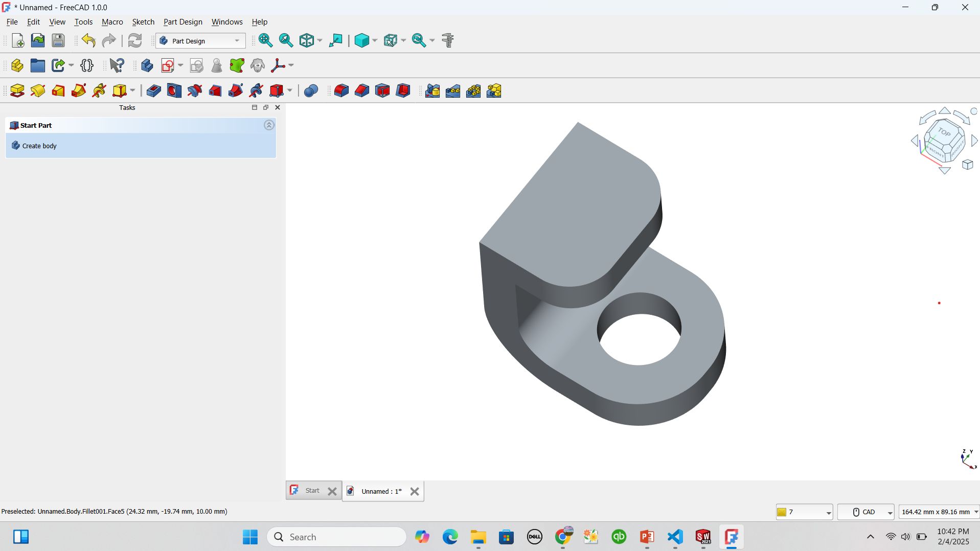Screen dimensions: 980x551
Task: Create a new body
Action: coord(147,65)
